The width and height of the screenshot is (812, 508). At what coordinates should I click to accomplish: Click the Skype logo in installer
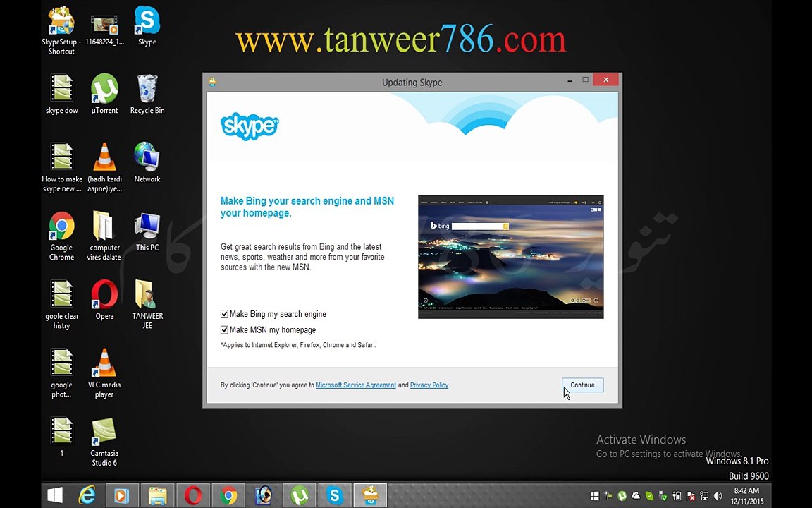pyautogui.click(x=249, y=126)
